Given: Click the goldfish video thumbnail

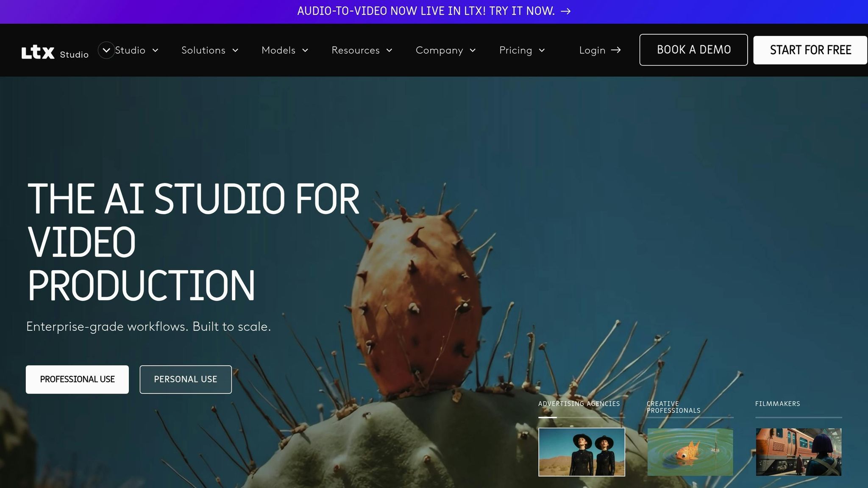Looking at the screenshot, I should (x=690, y=452).
